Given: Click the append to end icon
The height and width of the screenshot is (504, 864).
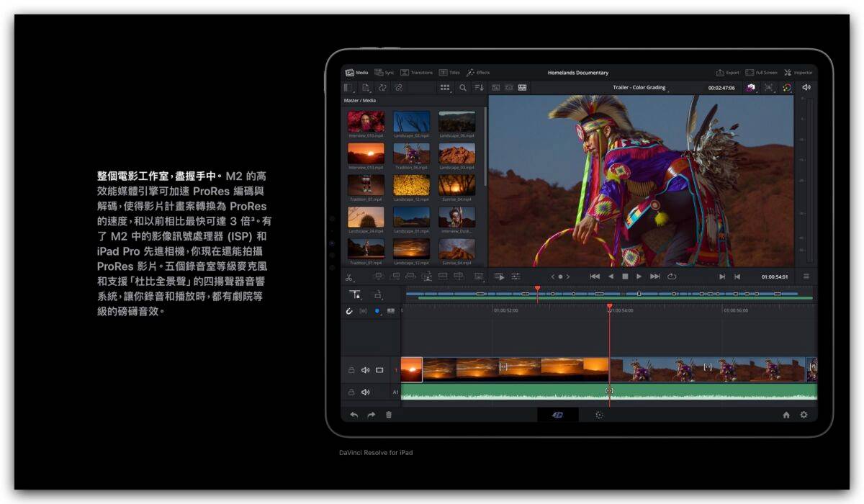Looking at the screenshot, I should 395,276.
